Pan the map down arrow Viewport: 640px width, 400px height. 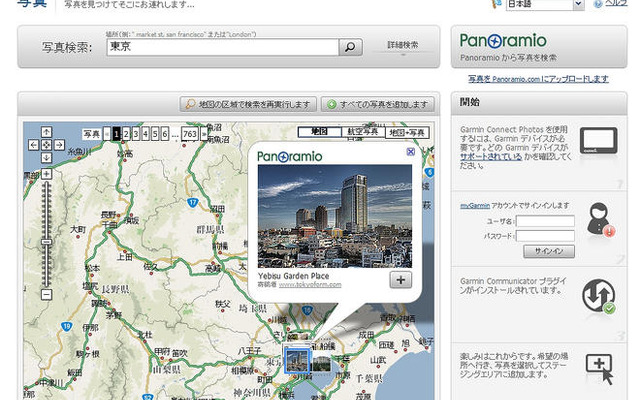tap(47, 158)
